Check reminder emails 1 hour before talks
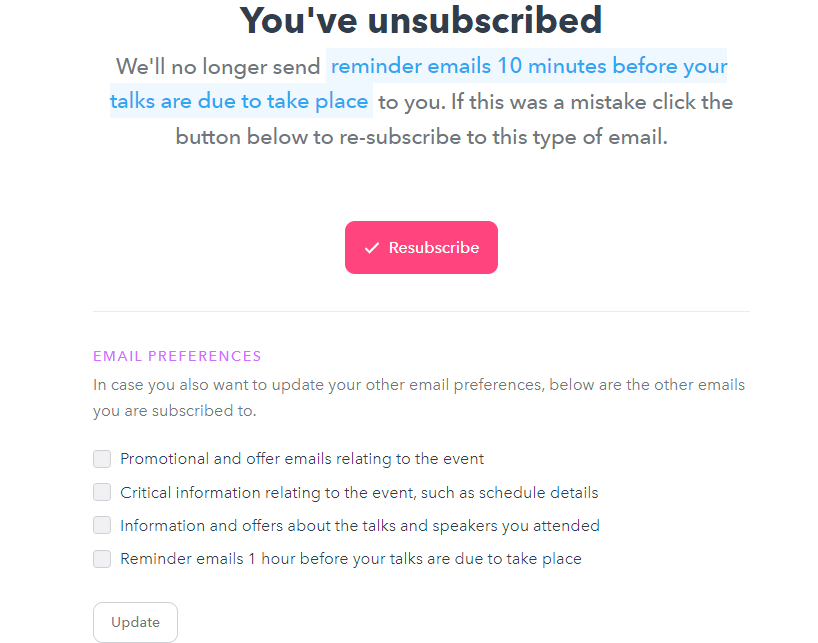 [x=101, y=559]
